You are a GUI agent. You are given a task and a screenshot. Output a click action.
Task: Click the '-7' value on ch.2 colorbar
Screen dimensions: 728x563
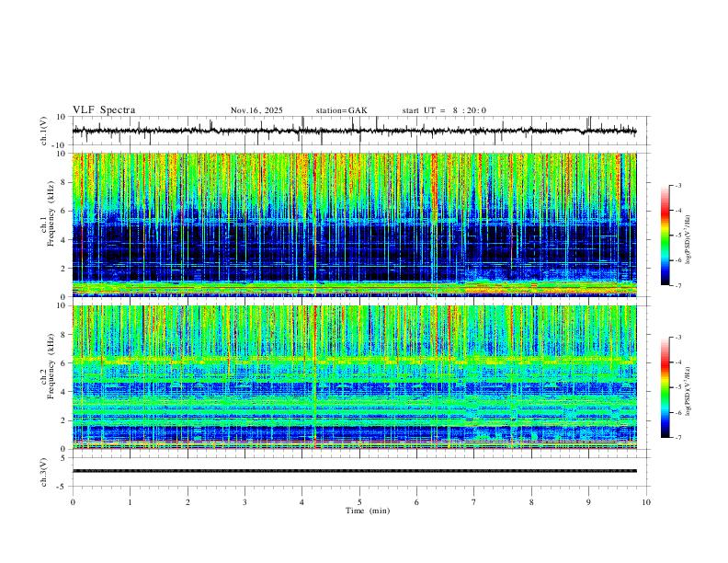677,438
